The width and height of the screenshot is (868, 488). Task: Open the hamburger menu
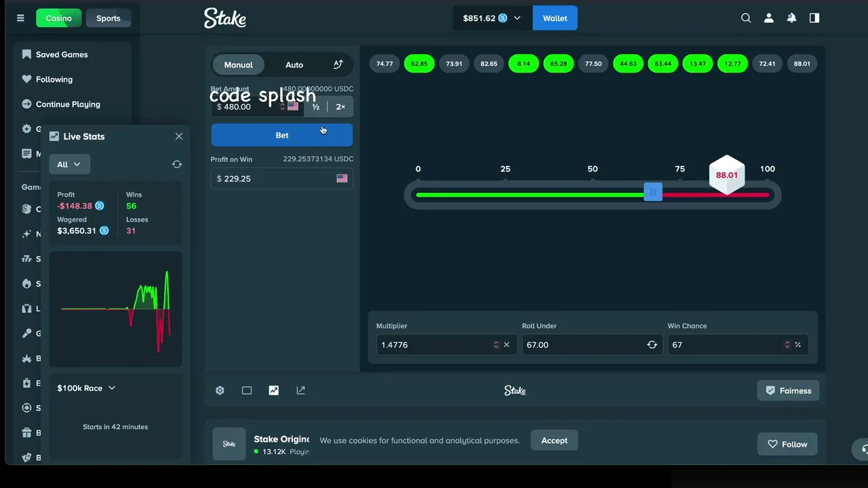pos(20,18)
